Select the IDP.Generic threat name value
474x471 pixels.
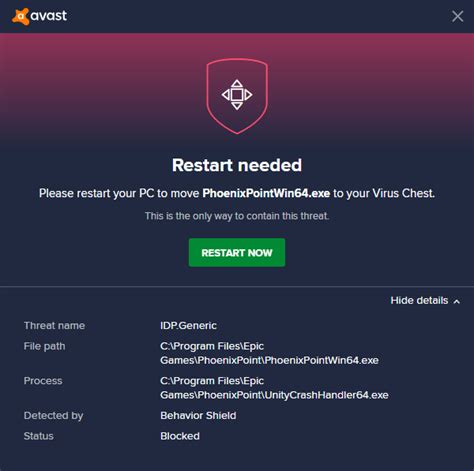coord(188,326)
